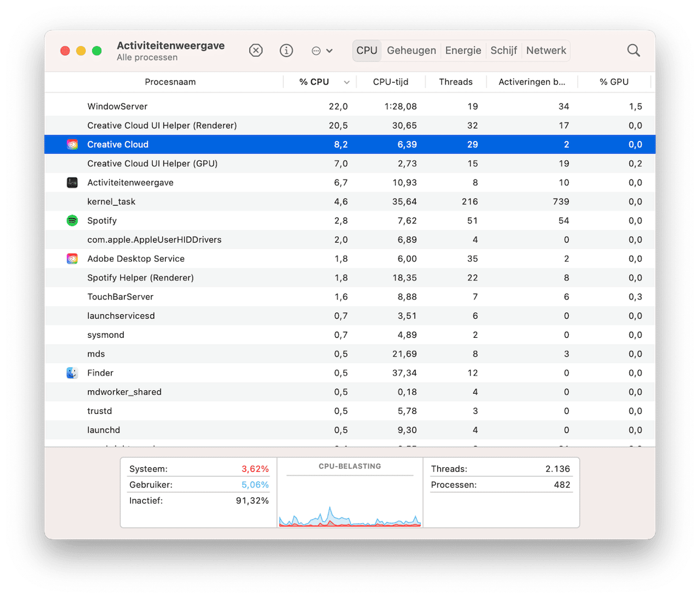Click Spotify threads value 51
The image size is (700, 598).
click(473, 220)
